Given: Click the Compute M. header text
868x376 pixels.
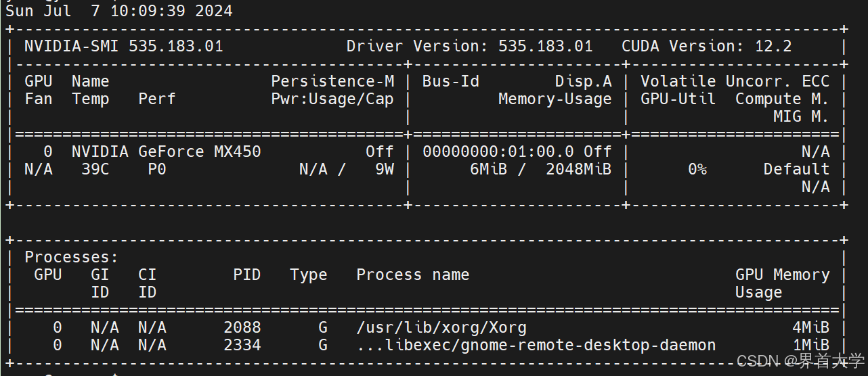Looking at the screenshot, I should point(782,99).
